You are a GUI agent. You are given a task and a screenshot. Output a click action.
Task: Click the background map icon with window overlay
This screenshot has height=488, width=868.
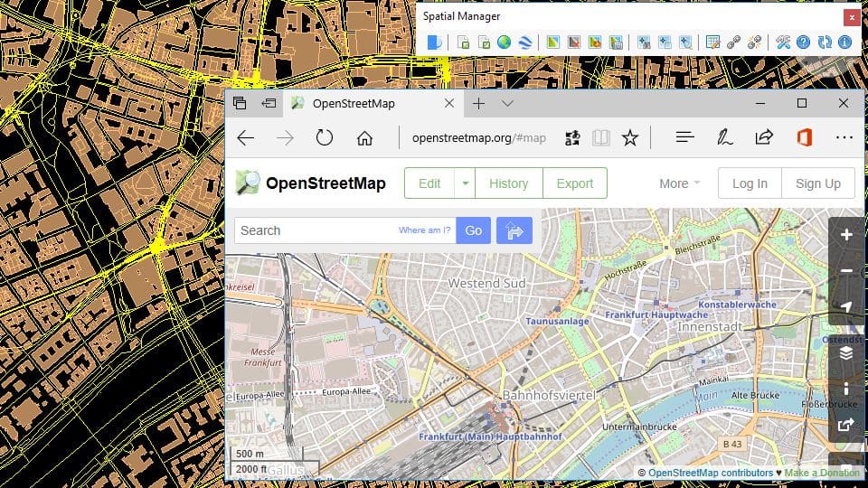click(616, 42)
